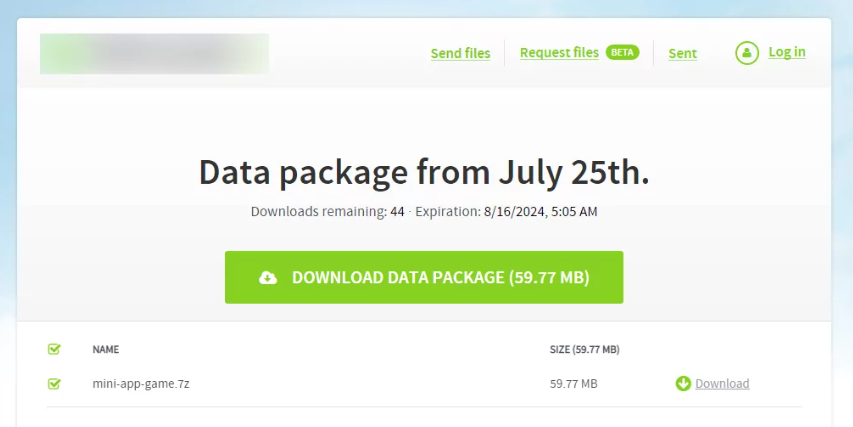853x427 pixels.
Task: Click the green BETA badge
Action: coord(622,52)
